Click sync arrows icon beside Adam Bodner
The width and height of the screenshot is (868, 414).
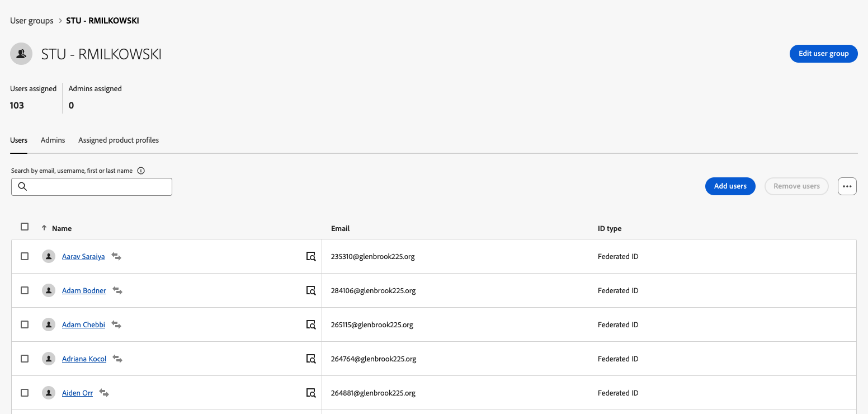pos(117,290)
